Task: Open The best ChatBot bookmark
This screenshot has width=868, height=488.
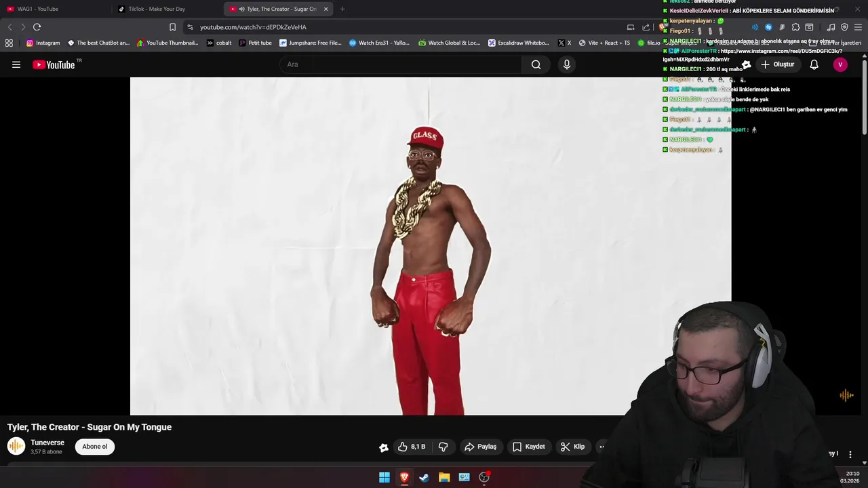Action: click(98, 43)
